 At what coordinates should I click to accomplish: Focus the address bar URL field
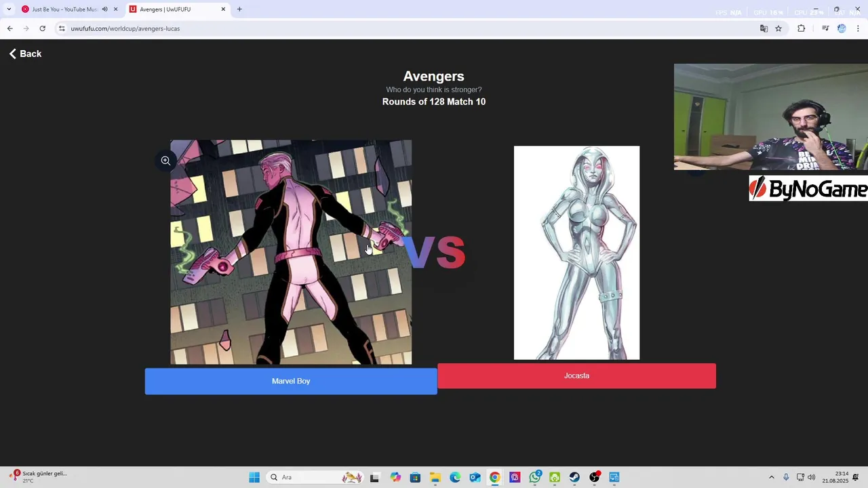pos(407,28)
